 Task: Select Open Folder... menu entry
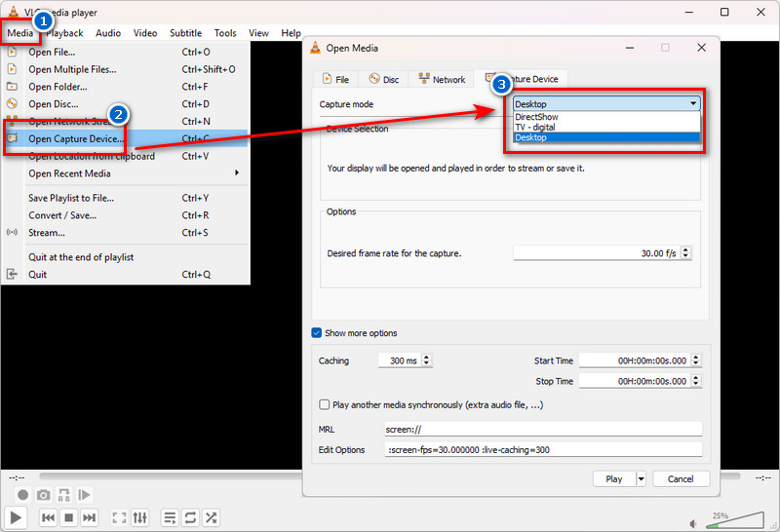coord(126,87)
